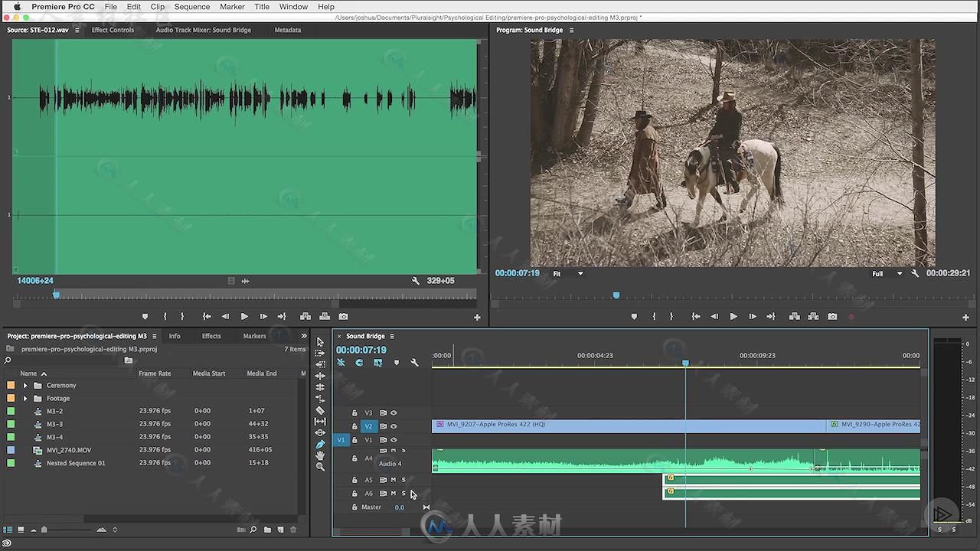Mark Out in Source monitor
The height and width of the screenshot is (551, 980).
182,317
